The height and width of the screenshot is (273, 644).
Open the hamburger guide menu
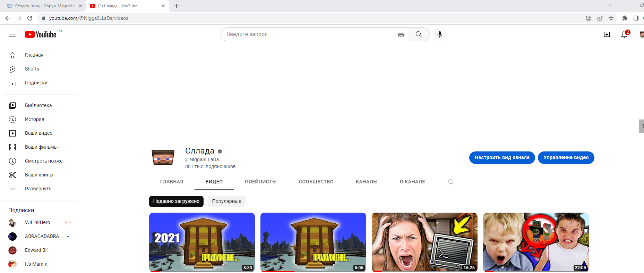12,34
